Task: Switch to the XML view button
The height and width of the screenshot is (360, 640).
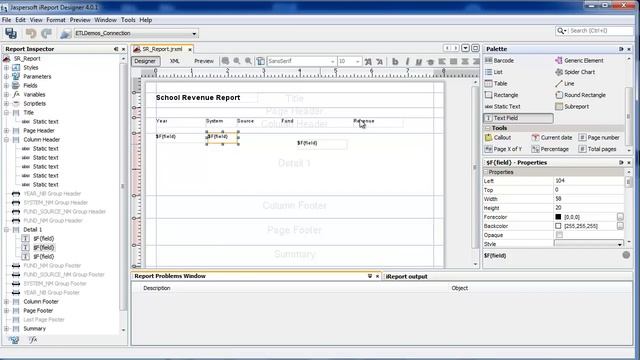Action: [x=174, y=61]
